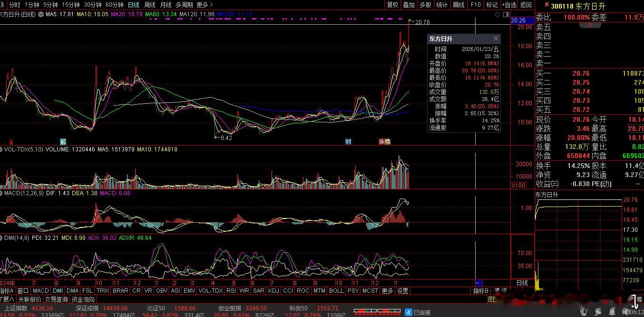Select the DMI indicator tab
644x317 pixels.
[58, 291]
